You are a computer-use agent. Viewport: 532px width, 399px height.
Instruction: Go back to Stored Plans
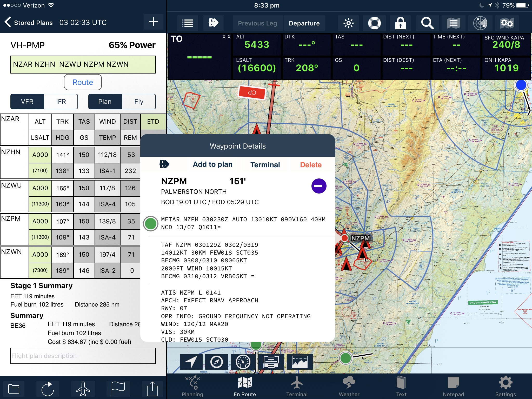[x=29, y=23]
